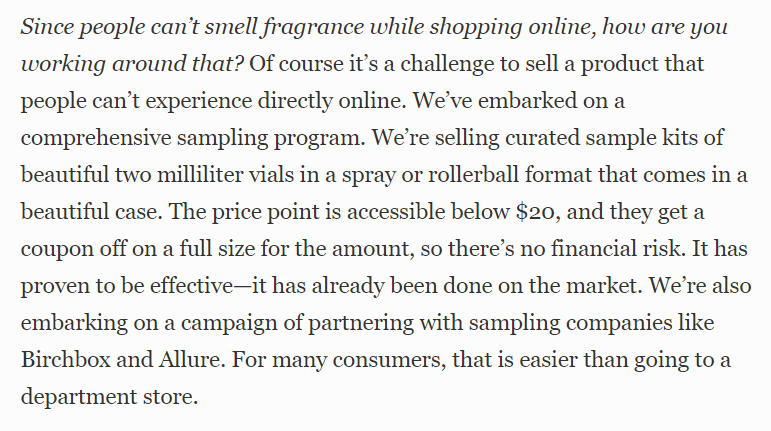Click the word "embarked" in the paragraph
The image size is (771, 431).
528,101
